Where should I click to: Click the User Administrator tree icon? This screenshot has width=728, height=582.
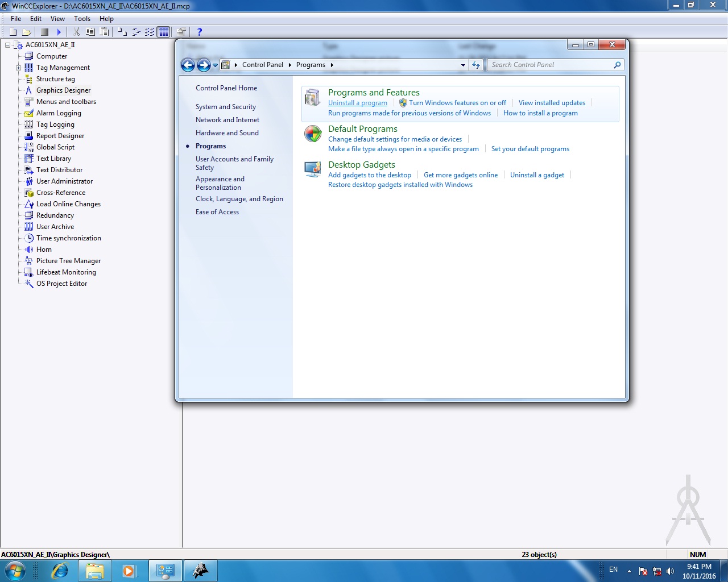(x=29, y=181)
